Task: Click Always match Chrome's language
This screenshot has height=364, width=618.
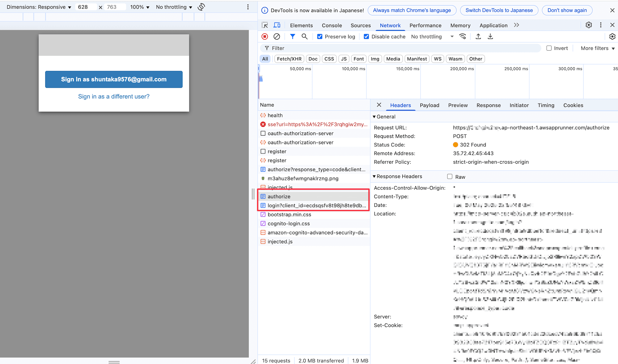Action: pyautogui.click(x=412, y=10)
